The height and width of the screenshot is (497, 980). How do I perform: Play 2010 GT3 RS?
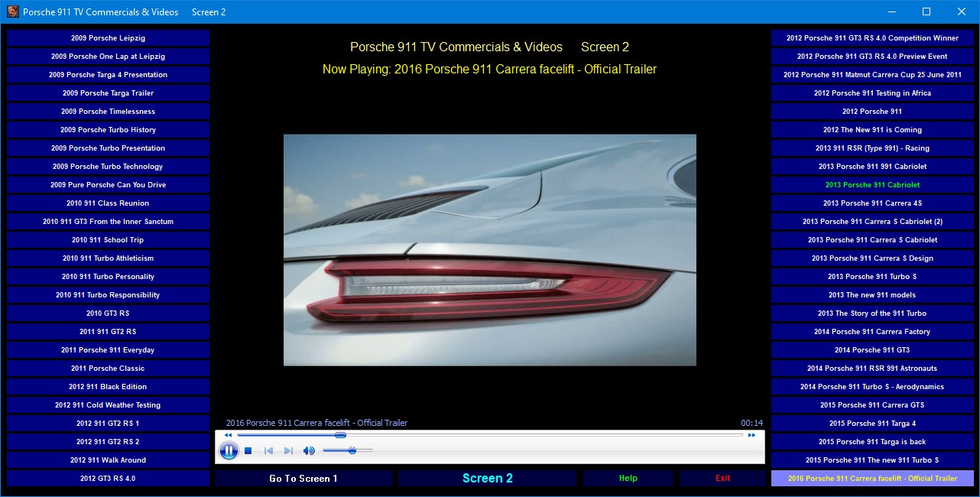(x=108, y=313)
